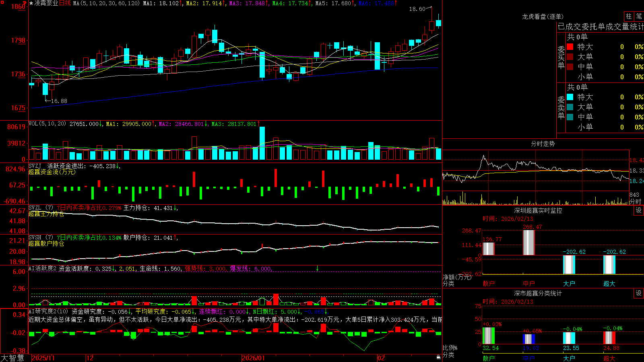Click the AI活跃度2 indicator name
The image size is (644, 362).
43,269
